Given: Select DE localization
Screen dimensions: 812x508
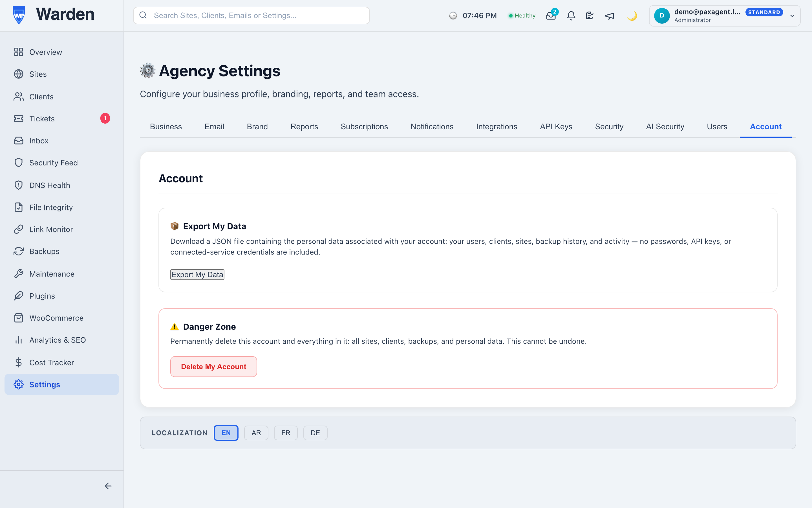Looking at the screenshot, I should pyautogui.click(x=315, y=433).
